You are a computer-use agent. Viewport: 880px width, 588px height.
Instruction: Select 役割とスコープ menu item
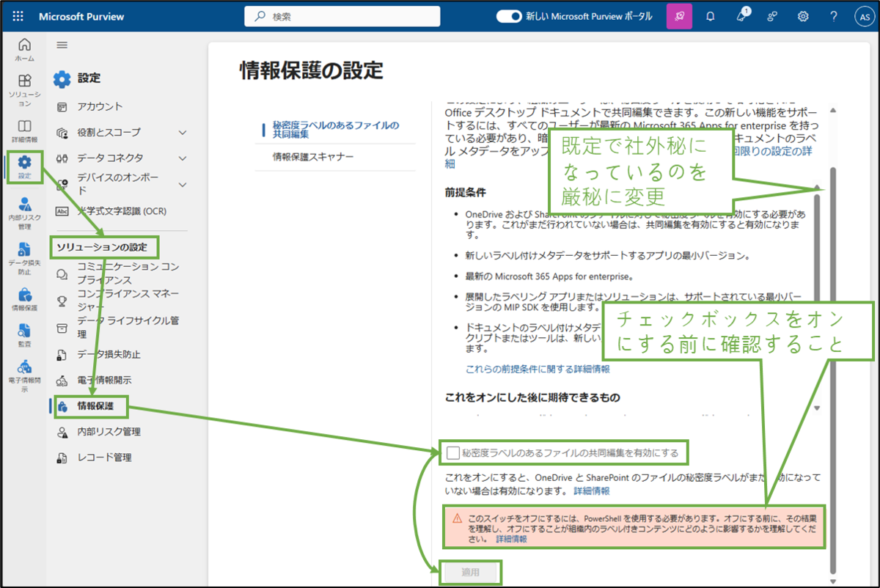[x=109, y=132]
